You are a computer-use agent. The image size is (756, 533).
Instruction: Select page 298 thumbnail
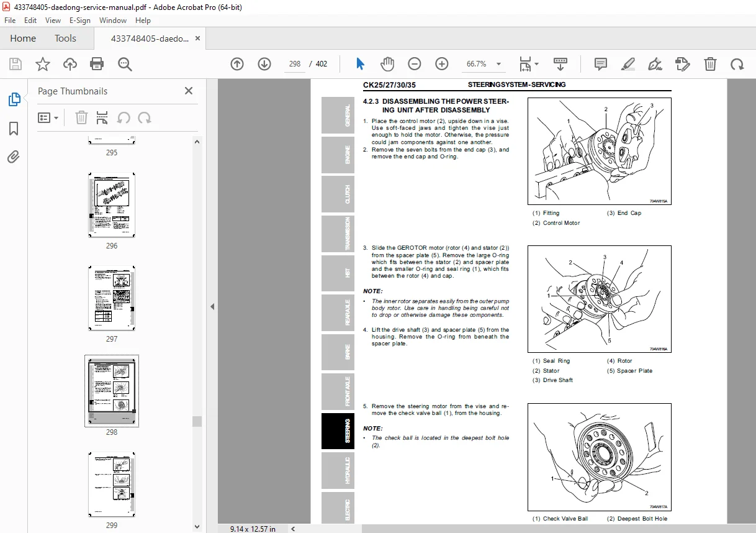point(112,391)
